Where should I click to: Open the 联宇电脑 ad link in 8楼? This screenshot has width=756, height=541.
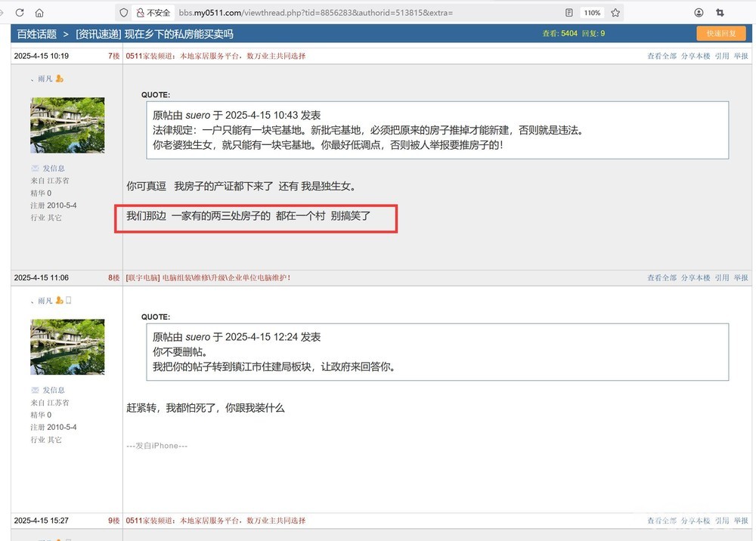(x=142, y=278)
